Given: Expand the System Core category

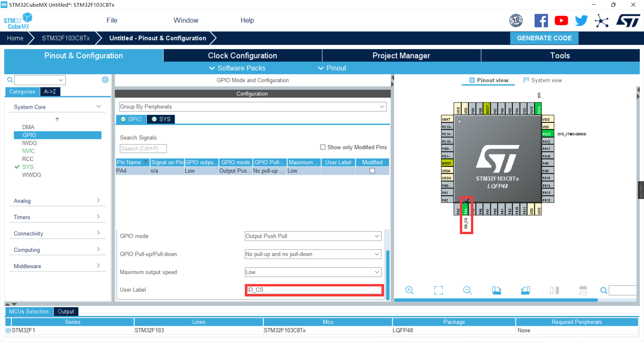Looking at the screenshot, I should (x=57, y=107).
